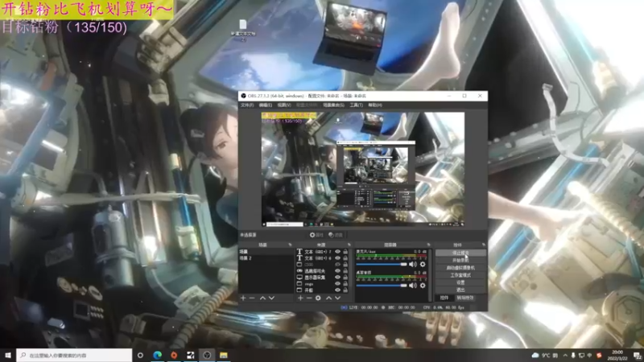Viewport: 644px width, 362px height.
Task: Move the source down with down arrow
Action: click(x=337, y=298)
